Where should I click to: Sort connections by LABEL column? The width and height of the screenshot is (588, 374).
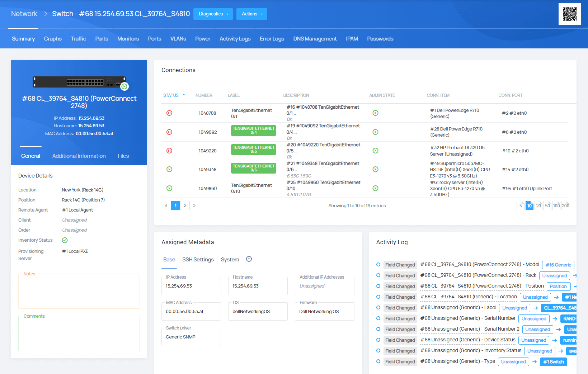click(x=234, y=95)
